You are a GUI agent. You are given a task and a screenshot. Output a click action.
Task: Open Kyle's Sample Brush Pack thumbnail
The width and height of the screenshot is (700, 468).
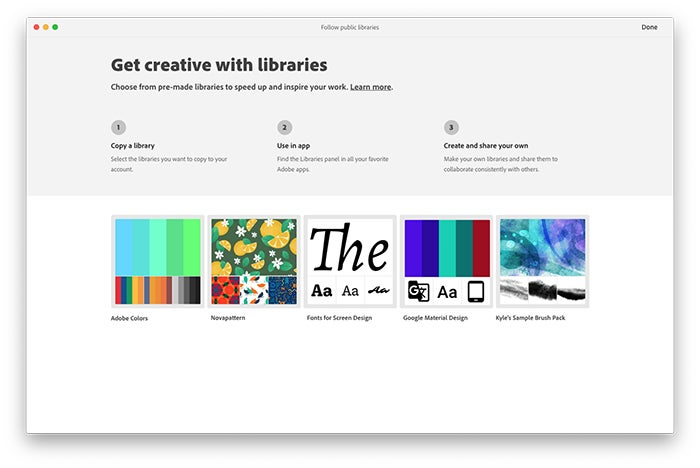pyautogui.click(x=542, y=261)
